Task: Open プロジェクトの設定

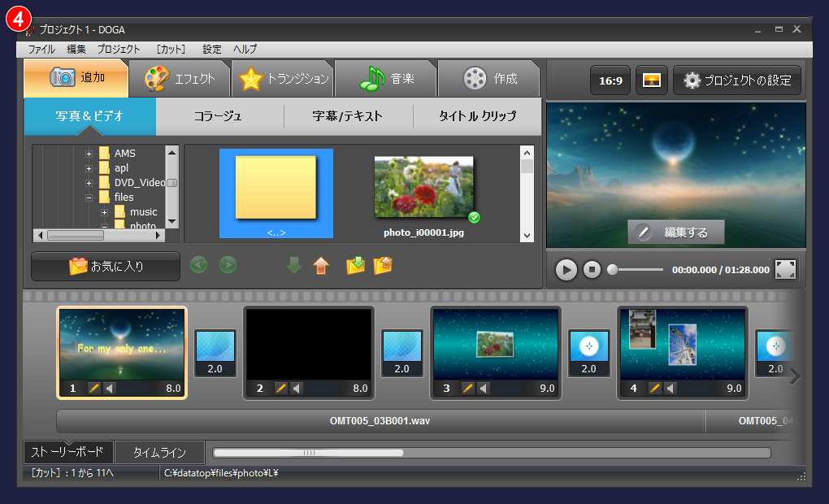Action: point(736,80)
